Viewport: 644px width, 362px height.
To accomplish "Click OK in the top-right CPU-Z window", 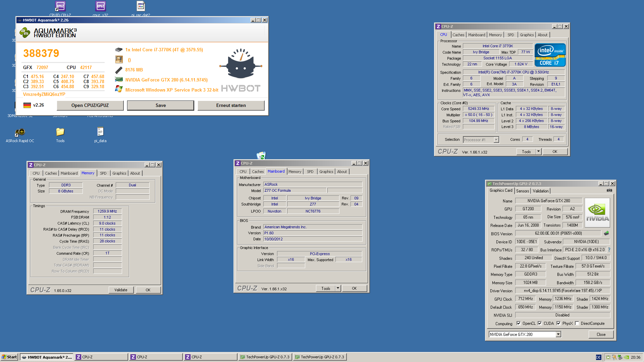I will point(555,152).
